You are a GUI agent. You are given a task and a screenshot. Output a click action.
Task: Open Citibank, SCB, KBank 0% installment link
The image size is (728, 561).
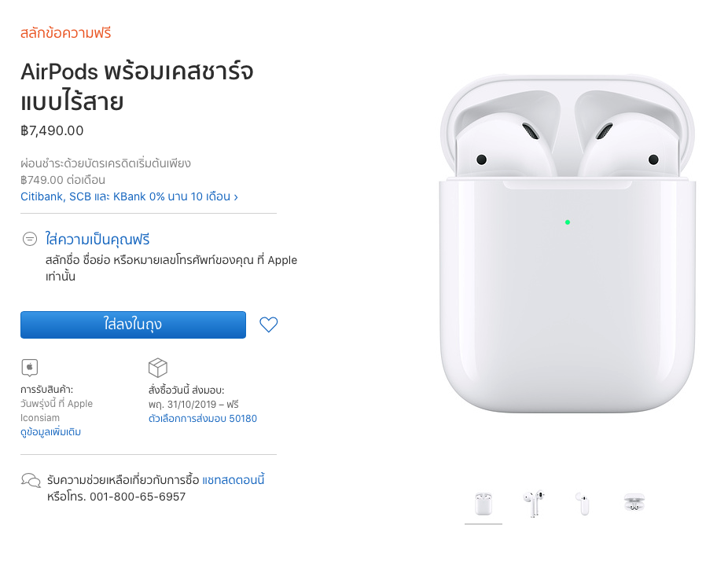pos(129,196)
